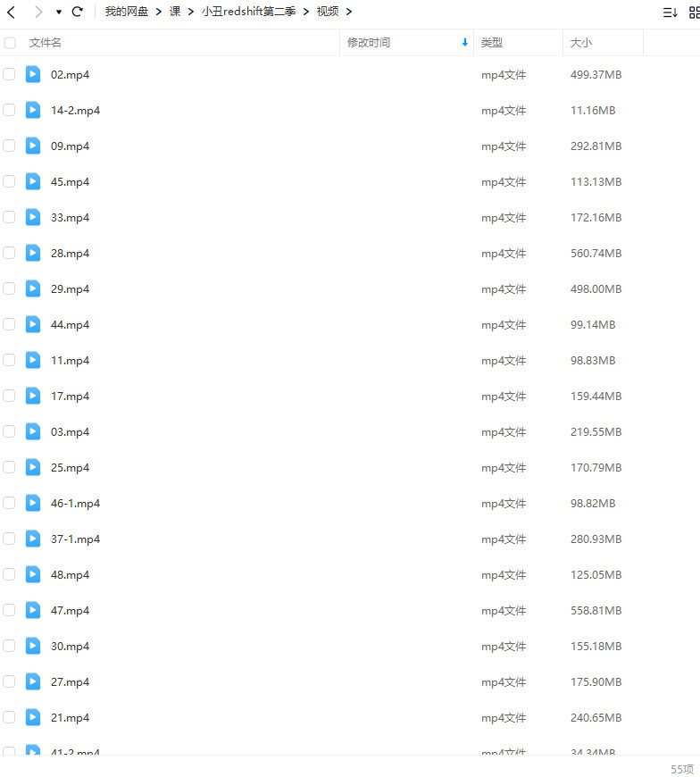Click the video icon of 14-2.mp4
Image resolution: width=700 pixels, height=777 pixels.
coord(33,110)
